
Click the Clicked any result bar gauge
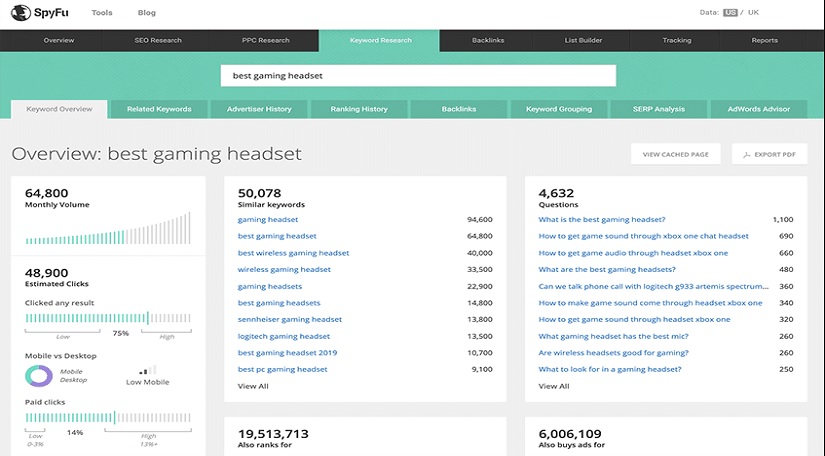(108, 318)
